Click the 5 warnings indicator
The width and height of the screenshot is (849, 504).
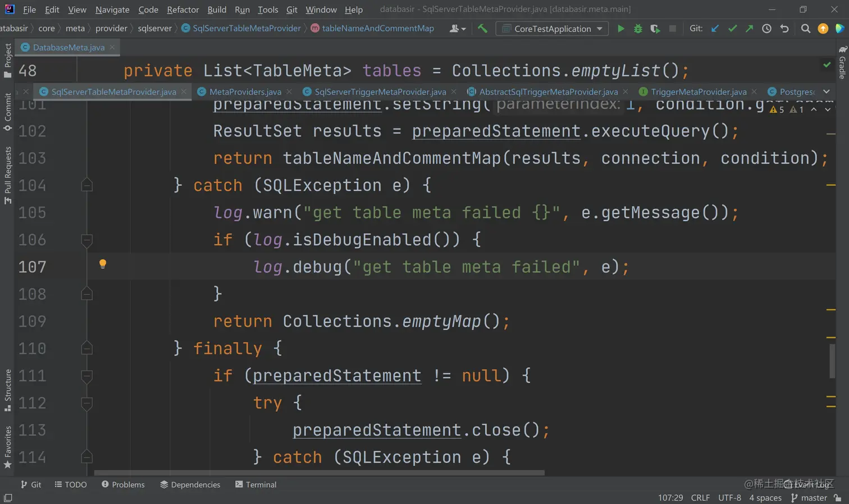[777, 109]
